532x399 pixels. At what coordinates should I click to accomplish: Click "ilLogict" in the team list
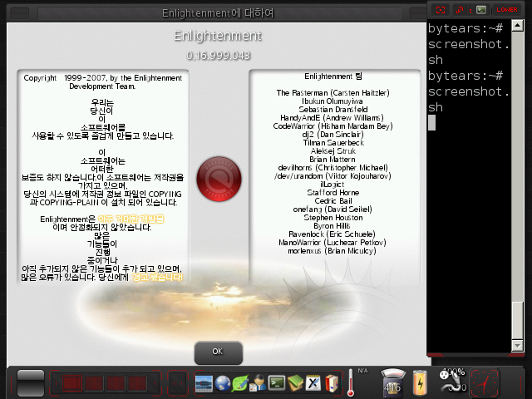tap(332, 185)
